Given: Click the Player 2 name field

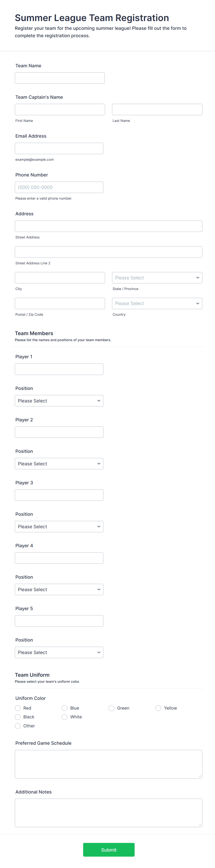Looking at the screenshot, I should (59, 432).
